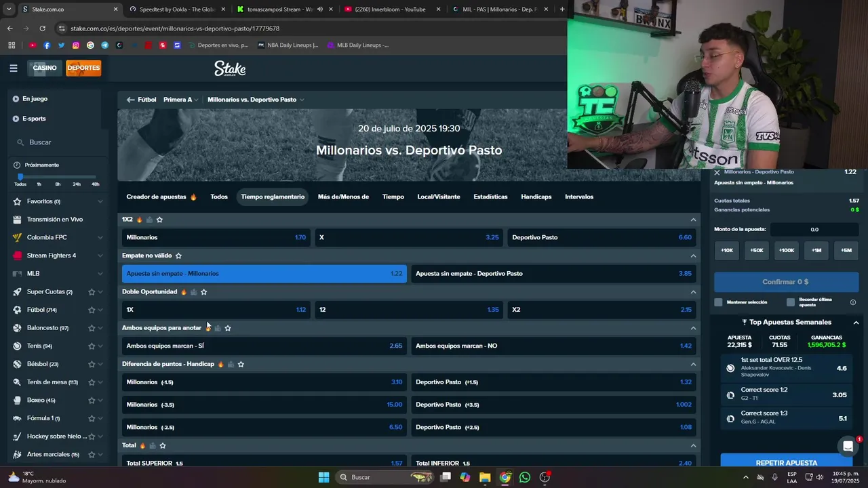Switch to the Local/Visitante tab

coord(439,197)
